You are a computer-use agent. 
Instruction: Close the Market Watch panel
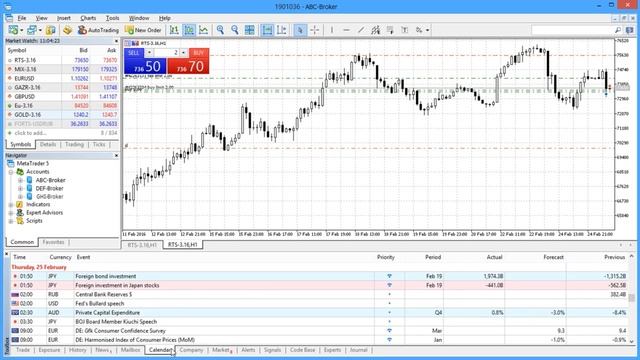[116, 41]
